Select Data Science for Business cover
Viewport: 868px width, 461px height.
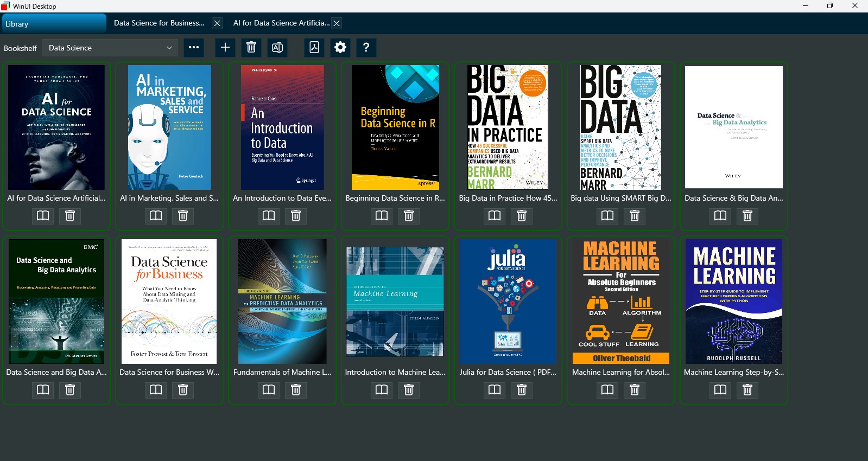coord(169,302)
